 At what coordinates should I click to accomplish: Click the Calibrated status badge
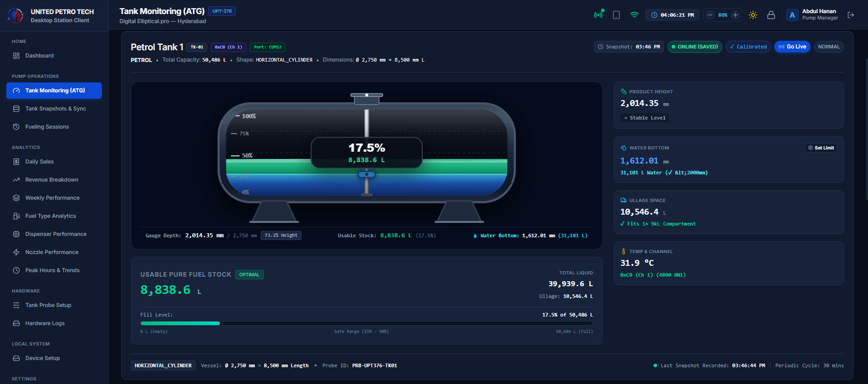tap(748, 47)
